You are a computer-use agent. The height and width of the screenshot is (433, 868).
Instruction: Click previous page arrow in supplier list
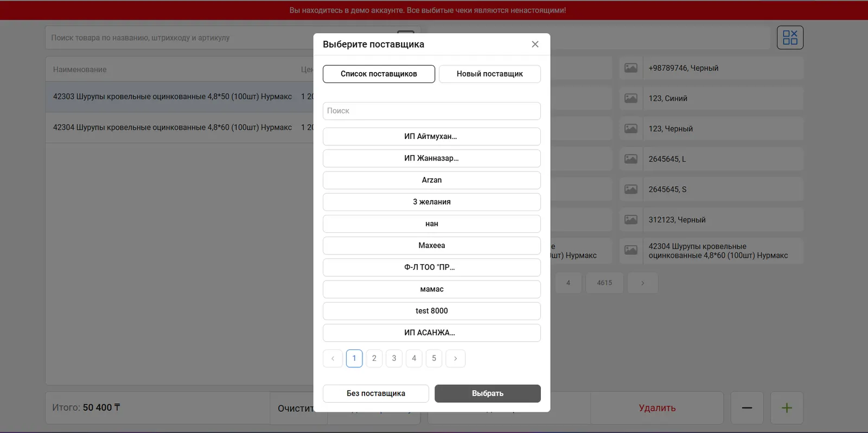(333, 359)
